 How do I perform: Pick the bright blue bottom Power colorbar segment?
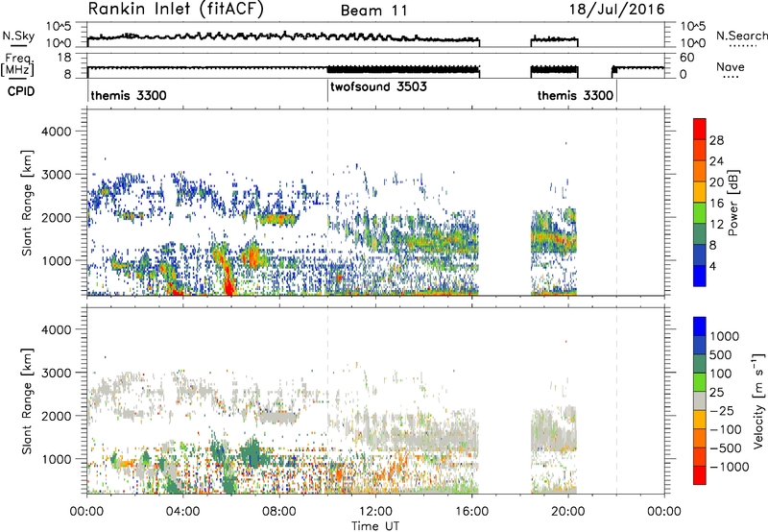click(x=700, y=276)
